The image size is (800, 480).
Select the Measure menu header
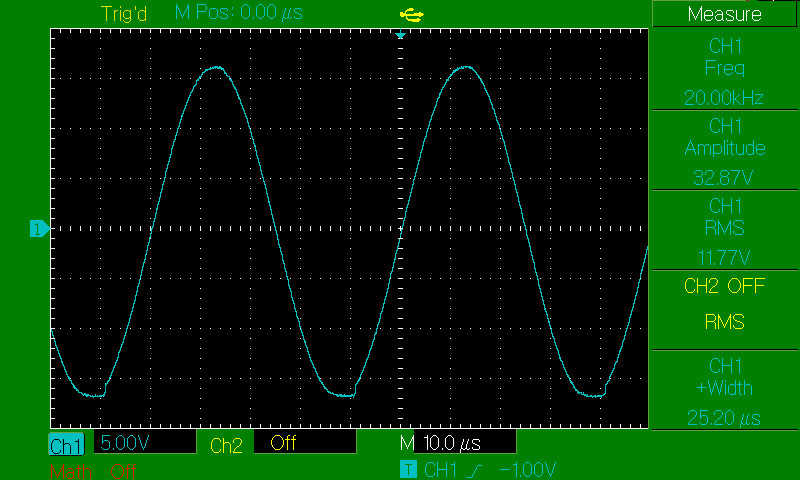click(x=724, y=14)
